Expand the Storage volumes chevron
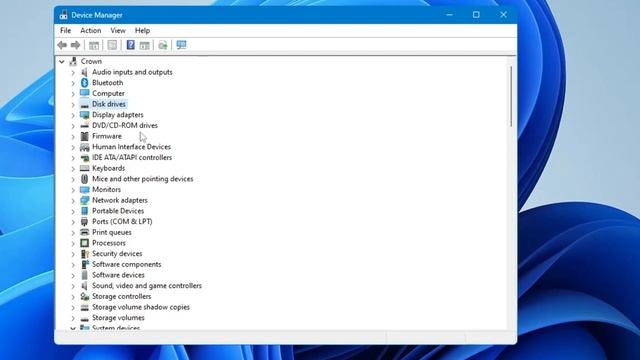 [x=73, y=318]
